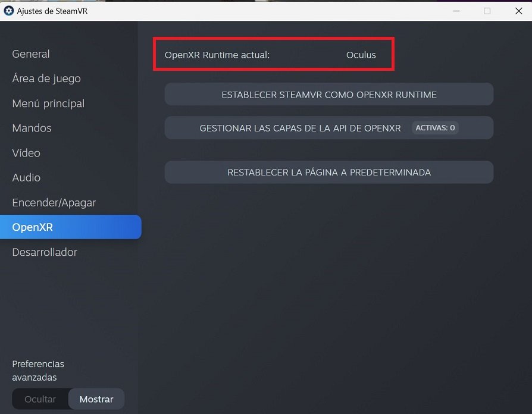Select Encender/Apagar section
Viewport: 532px width, 414px height.
54,202
